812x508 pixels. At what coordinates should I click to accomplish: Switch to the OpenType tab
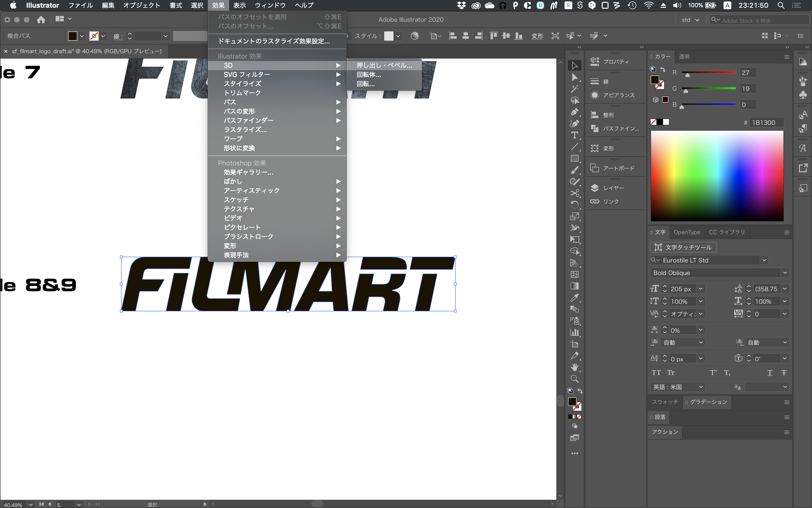(x=687, y=232)
